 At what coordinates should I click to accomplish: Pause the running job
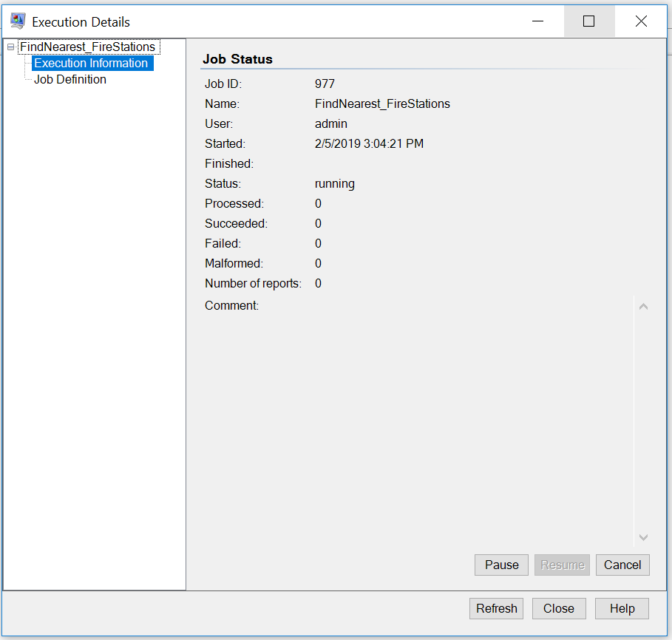(x=501, y=565)
